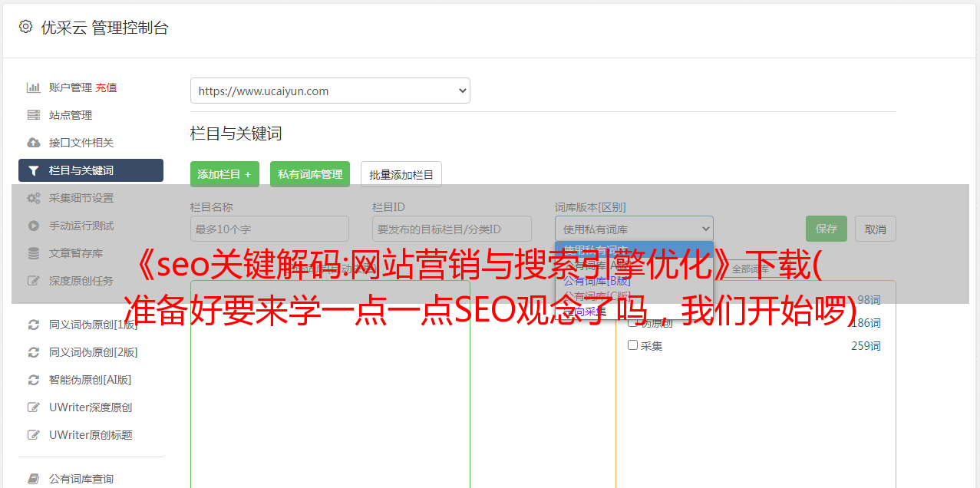980x488 pixels.
Task: Open UWriter原创标题 in the sidebar
Action: 91,435
